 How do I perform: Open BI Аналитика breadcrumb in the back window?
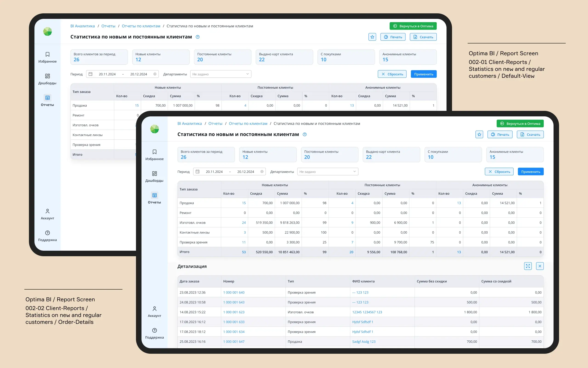(x=83, y=26)
